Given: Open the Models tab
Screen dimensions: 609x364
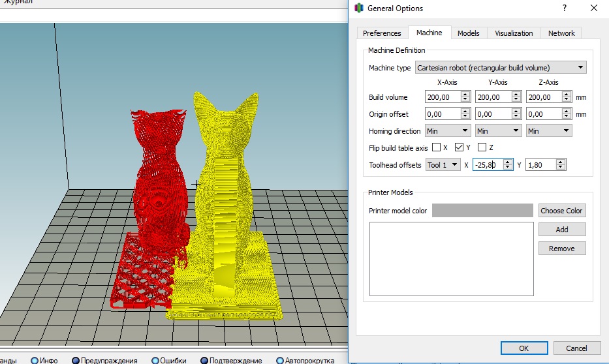Looking at the screenshot, I should [469, 33].
